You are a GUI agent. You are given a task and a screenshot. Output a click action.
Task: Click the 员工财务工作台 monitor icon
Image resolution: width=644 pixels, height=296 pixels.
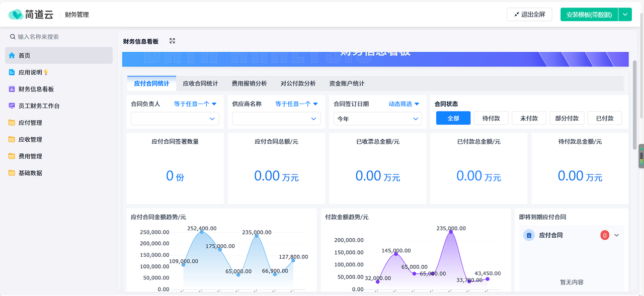coord(12,106)
